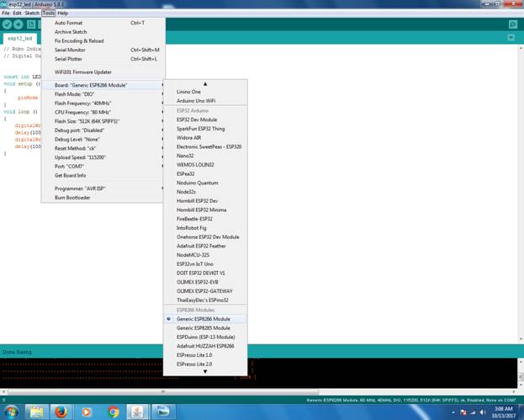Select WEMOS LOLIN32 board
This screenshot has height=420, width=524.
(205, 164)
